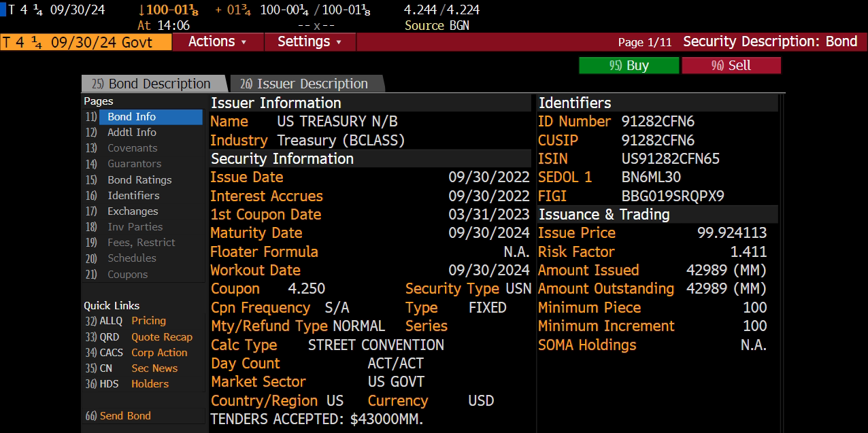
Task: Select the Inv Parties page entry
Action: [x=135, y=227]
